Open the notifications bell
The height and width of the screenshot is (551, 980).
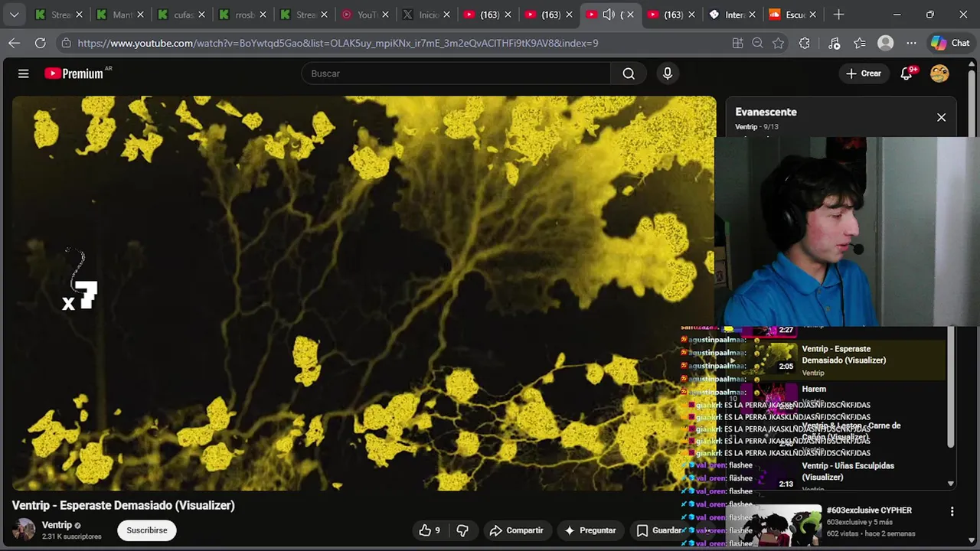pyautogui.click(x=907, y=73)
